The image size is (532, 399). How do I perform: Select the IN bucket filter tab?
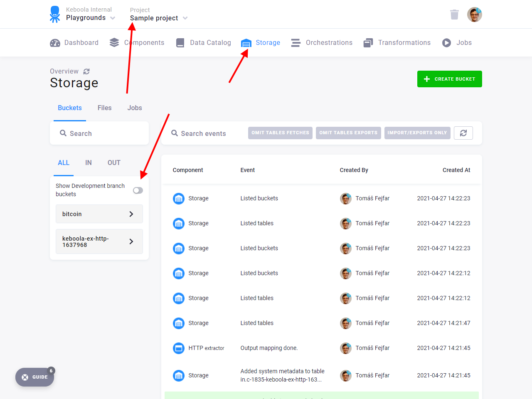89,163
